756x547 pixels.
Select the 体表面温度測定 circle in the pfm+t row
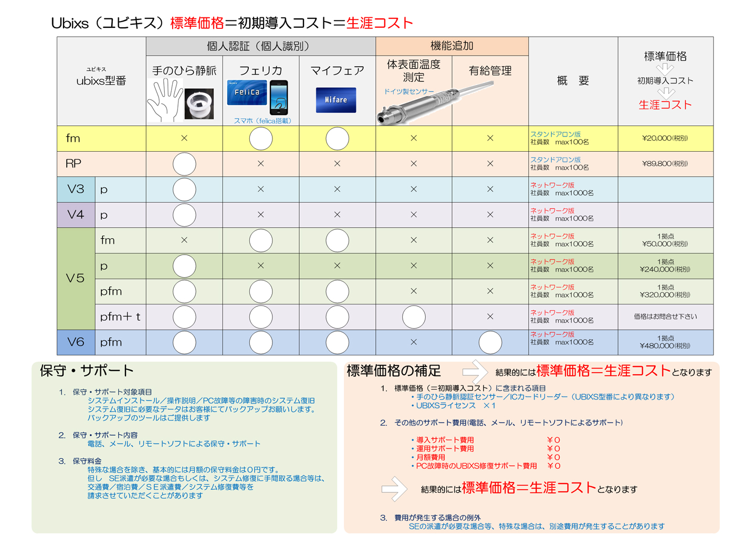coord(414,317)
